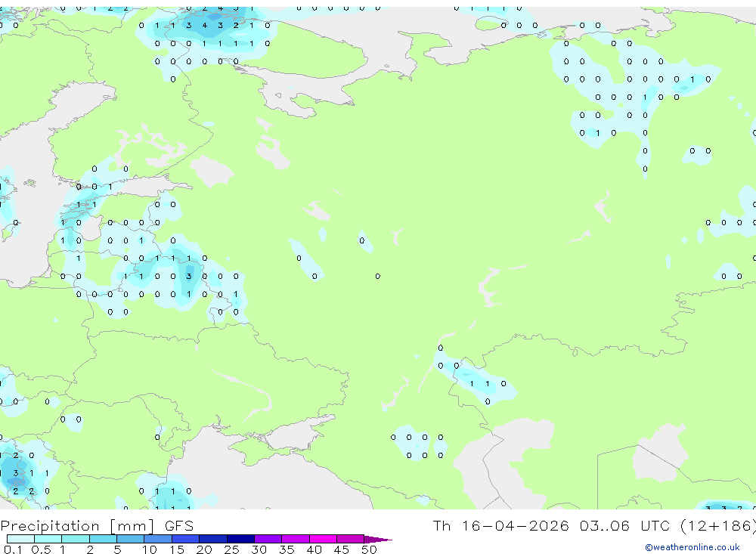The image size is (756, 554).
Task: Click the legend label '35'
Action: pos(287,549)
